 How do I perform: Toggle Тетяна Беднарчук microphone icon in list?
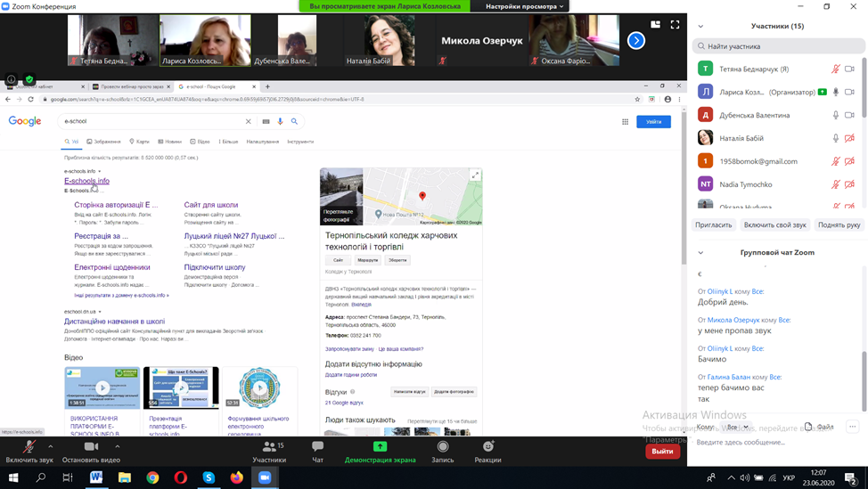pos(835,69)
